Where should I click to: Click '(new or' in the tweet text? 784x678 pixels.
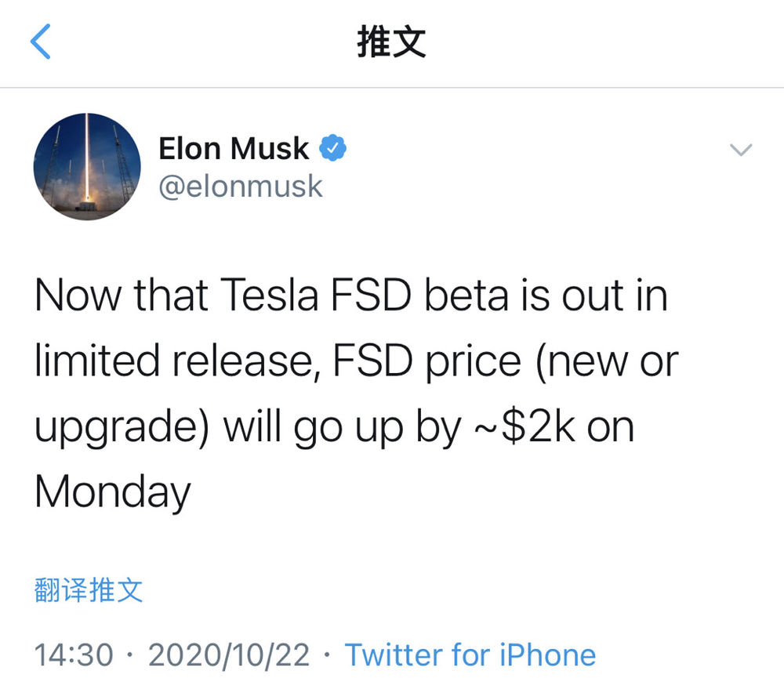tap(607, 361)
